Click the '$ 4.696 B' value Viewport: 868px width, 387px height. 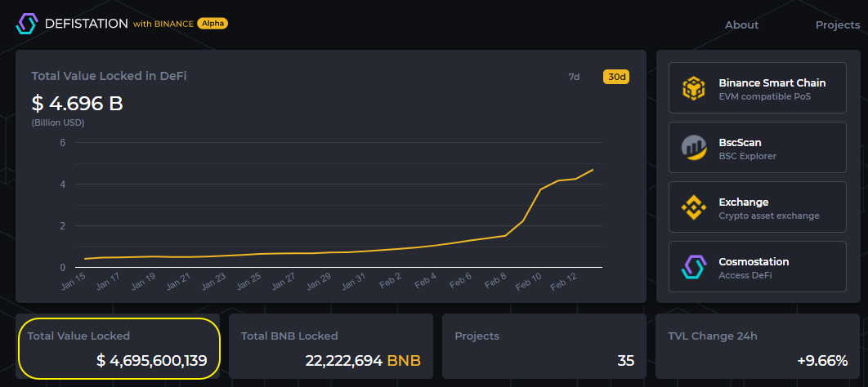77,104
